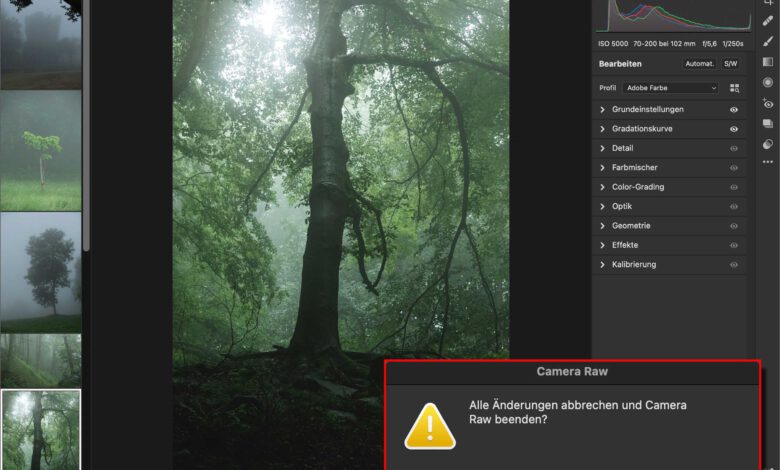This screenshot has height=470, width=780.
Task: Click the filmstrip vertical scrollbar
Action: click(x=86, y=124)
